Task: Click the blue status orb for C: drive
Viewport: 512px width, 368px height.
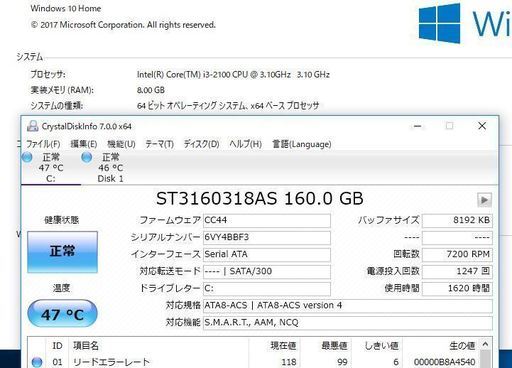Action: (27, 157)
